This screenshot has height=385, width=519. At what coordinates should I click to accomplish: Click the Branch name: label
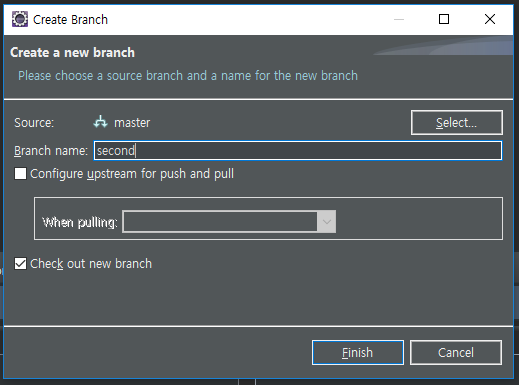[x=51, y=151]
